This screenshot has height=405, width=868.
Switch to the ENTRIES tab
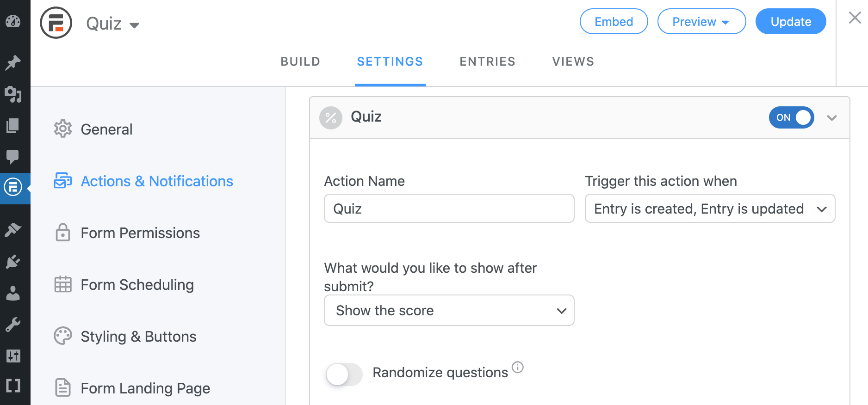487,61
